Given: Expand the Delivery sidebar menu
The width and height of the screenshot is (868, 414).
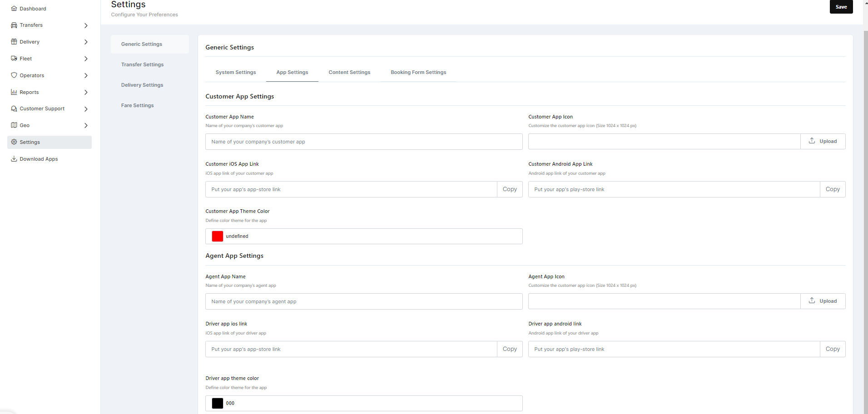Looking at the screenshot, I should (x=86, y=42).
